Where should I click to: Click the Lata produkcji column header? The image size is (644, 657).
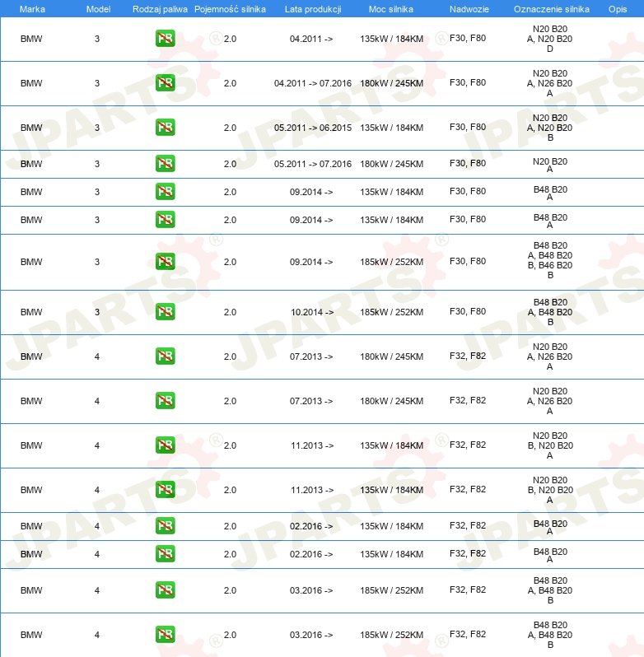(x=313, y=9)
